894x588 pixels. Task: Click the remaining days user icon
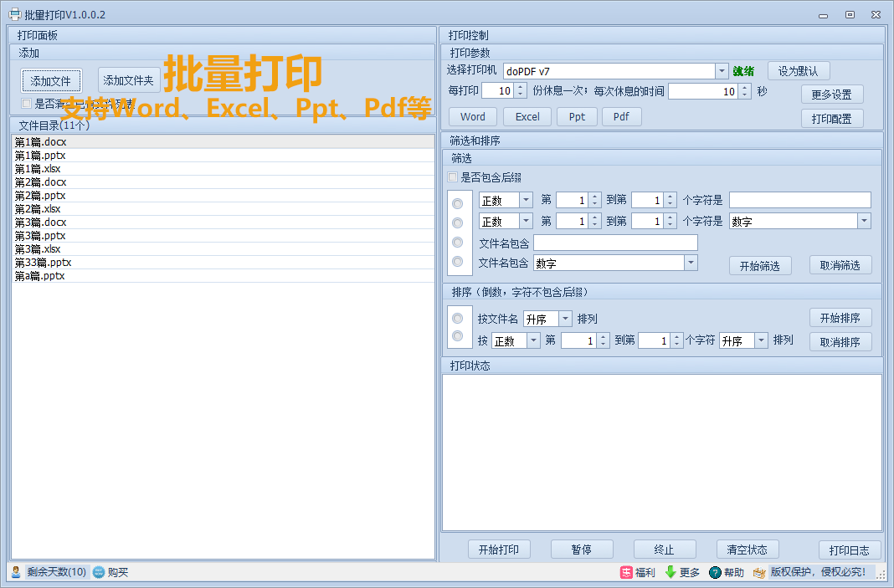(x=17, y=571)
